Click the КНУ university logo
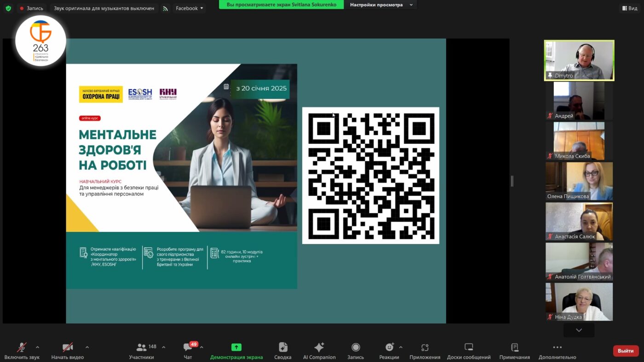 168,94
